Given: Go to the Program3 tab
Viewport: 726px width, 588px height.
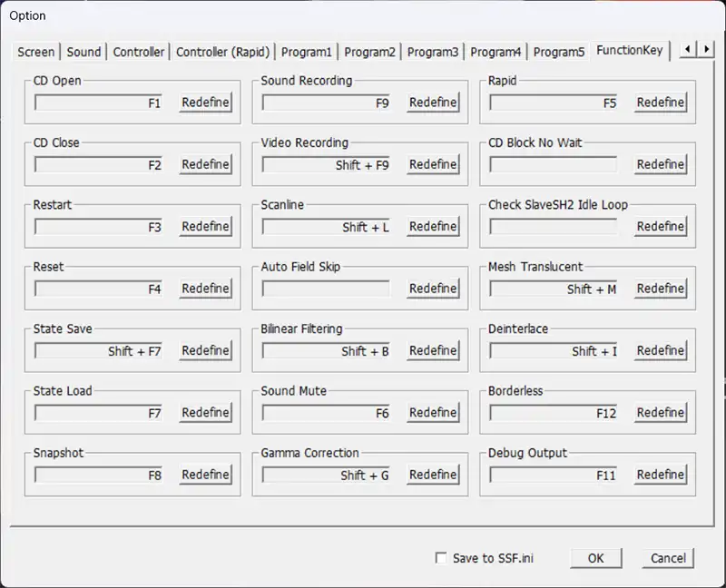Looking at the screenshot, I should 433,52.
